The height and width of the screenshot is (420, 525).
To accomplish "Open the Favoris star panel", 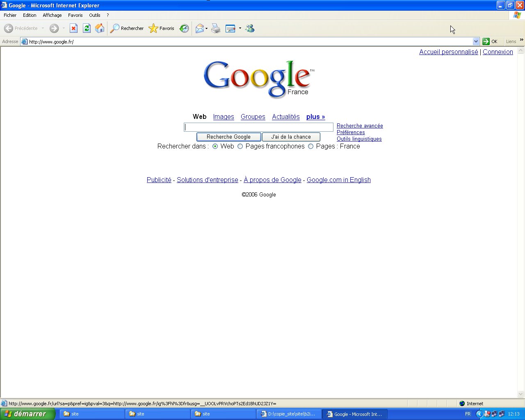I will point(162,28).
